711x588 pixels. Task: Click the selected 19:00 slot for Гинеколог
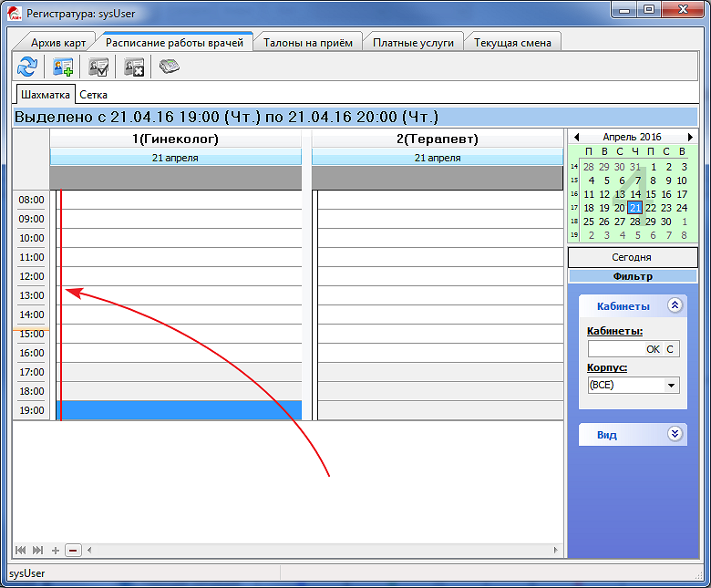[179, 410]
